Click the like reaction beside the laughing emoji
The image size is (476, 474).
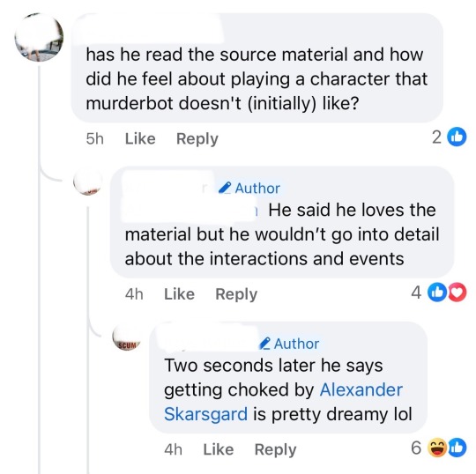(457, 448)
